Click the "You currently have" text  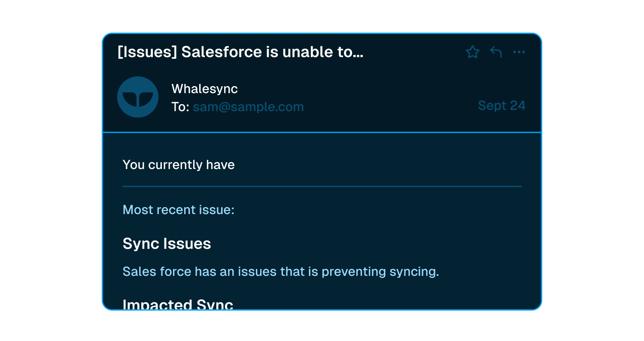pyautogui.click(x=179, y=165)
